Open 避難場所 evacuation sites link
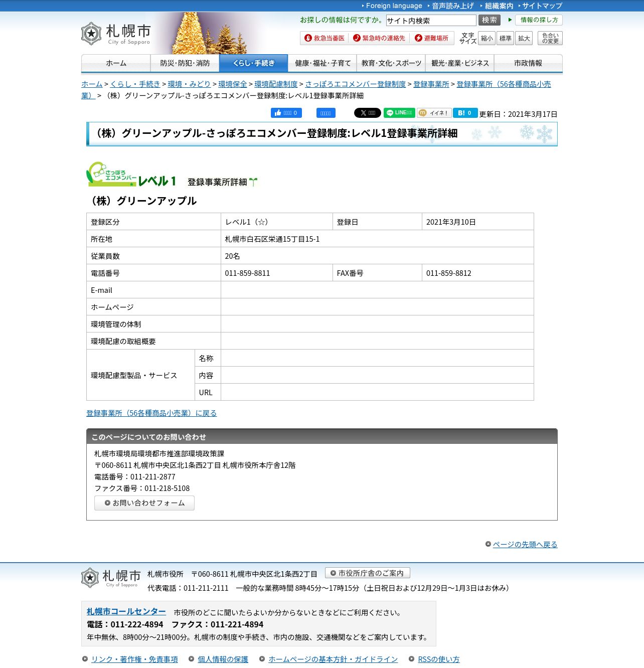 coord(431,38)
